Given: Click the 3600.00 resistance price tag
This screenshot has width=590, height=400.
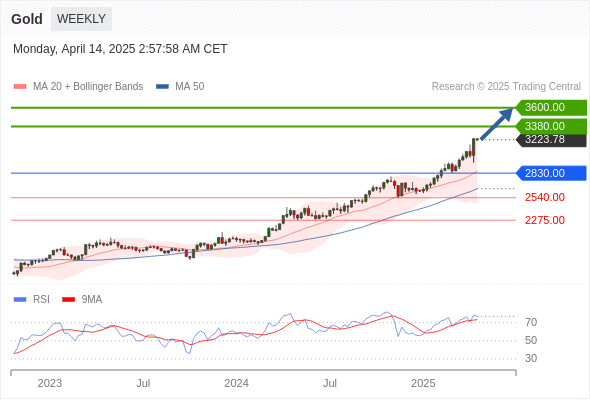Looking at the screenshot, I should pyautogui.click(x=551, y=108).
